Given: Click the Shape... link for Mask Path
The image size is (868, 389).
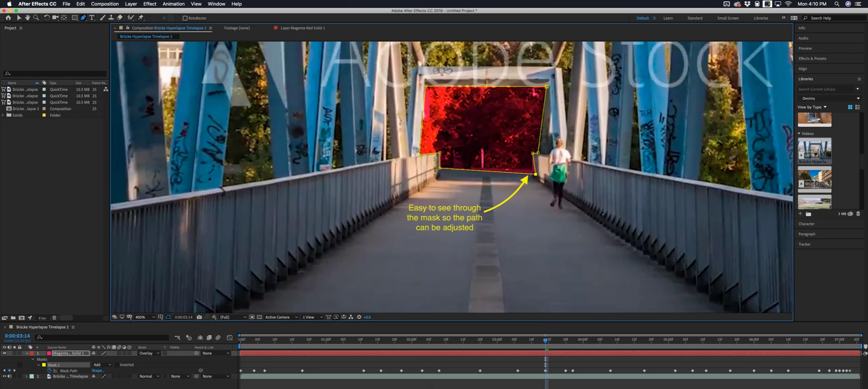Looking at the screenshot, I should pos(97,370).
